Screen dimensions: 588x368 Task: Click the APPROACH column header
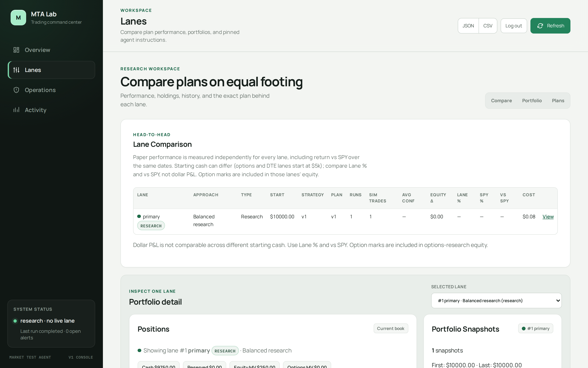pos(206,195)
